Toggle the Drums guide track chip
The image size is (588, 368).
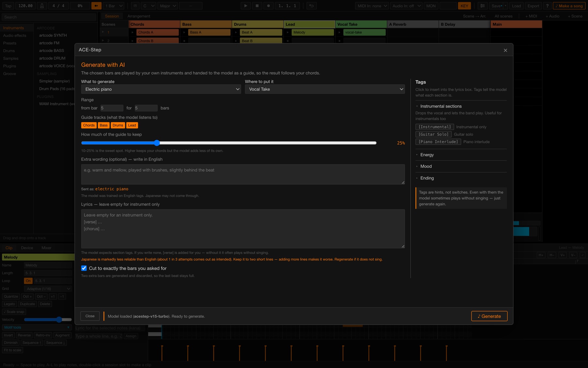[x=118, y=125]
